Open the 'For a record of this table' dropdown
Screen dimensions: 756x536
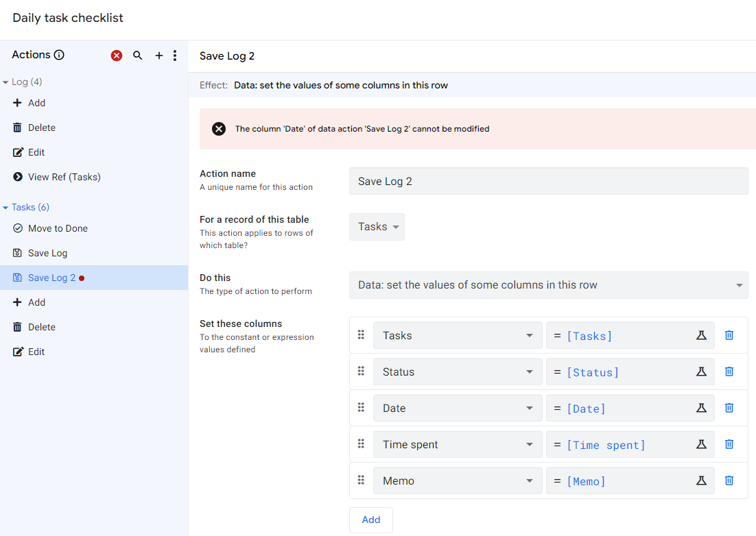point(376,226)
